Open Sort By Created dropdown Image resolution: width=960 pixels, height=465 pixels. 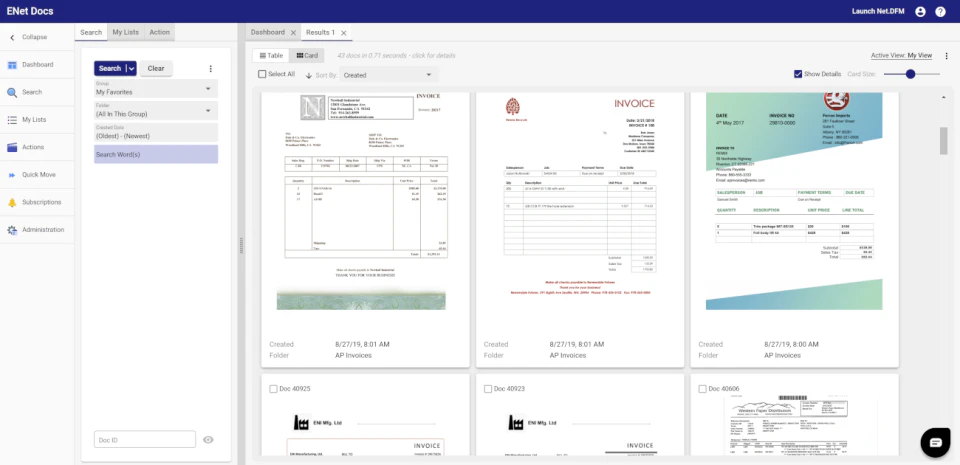(389, 75)
